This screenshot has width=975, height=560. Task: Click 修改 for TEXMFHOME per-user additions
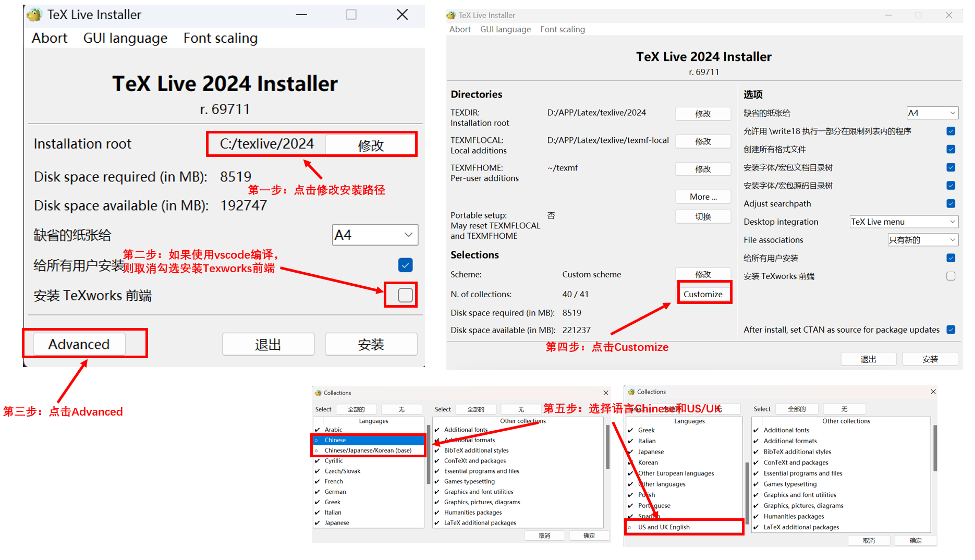click(703, 169)
